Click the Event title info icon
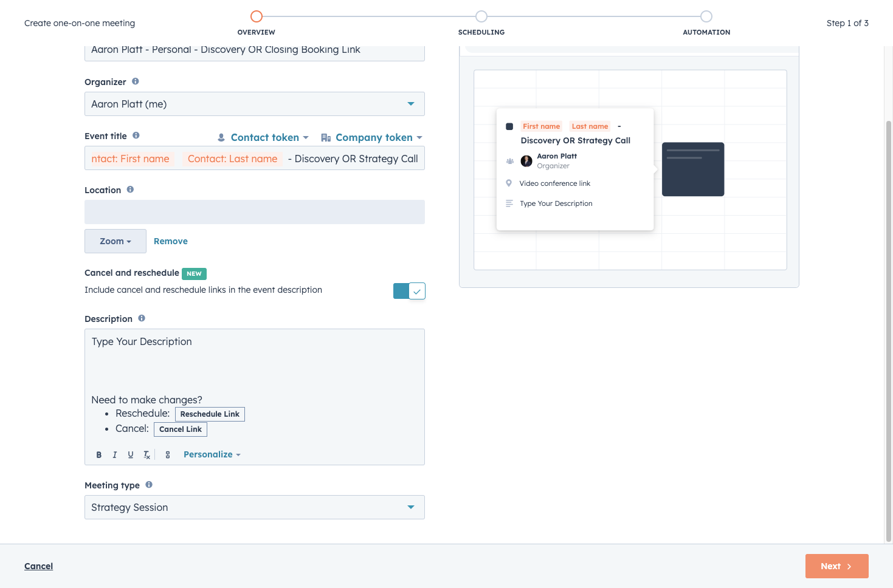893x588 pixels. pos(136,135)
